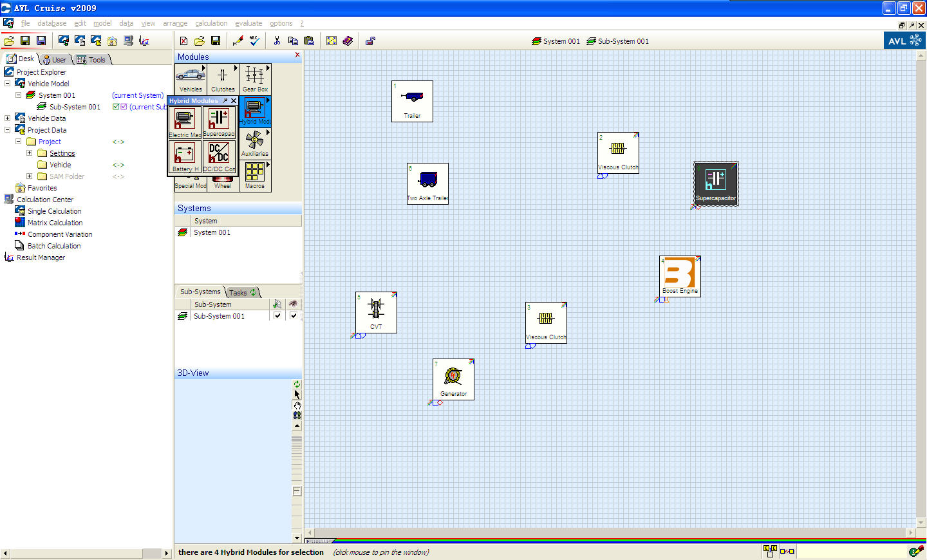Click the canvas horizontal scrollbar
Screen dimensions: 927x560
(x=610, y=532)
